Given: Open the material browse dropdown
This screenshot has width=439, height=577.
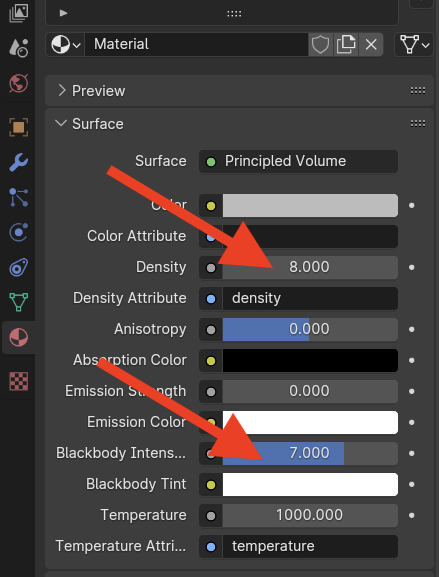Looking at the screenshot, I should (66, 45).
